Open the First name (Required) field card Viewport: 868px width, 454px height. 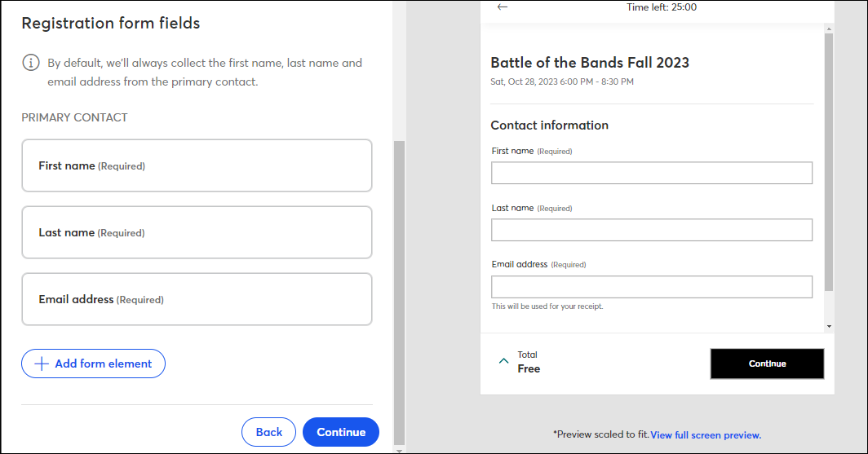point(197,165)
